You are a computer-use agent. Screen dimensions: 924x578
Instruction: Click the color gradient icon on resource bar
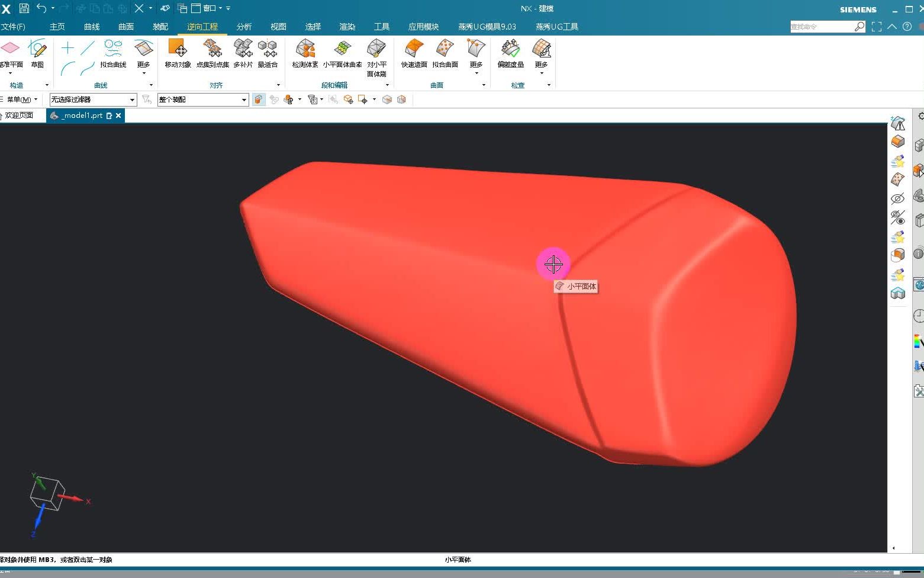(919, 341)
